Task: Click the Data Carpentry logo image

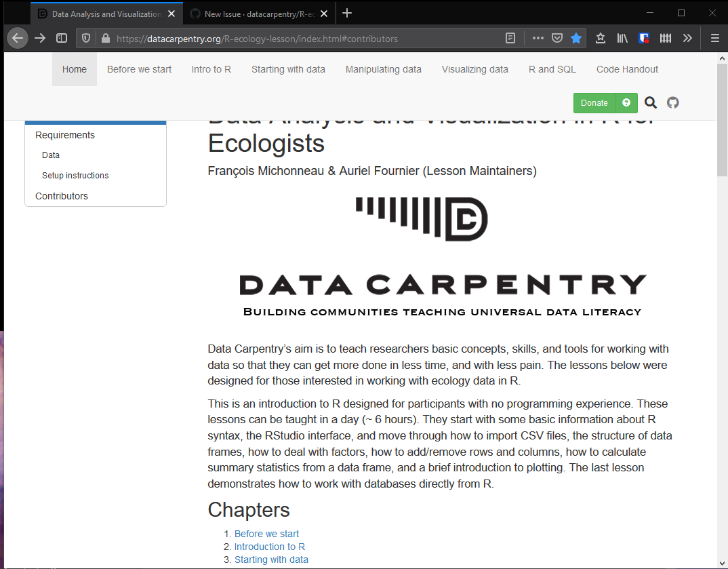Action: (442, 257)
